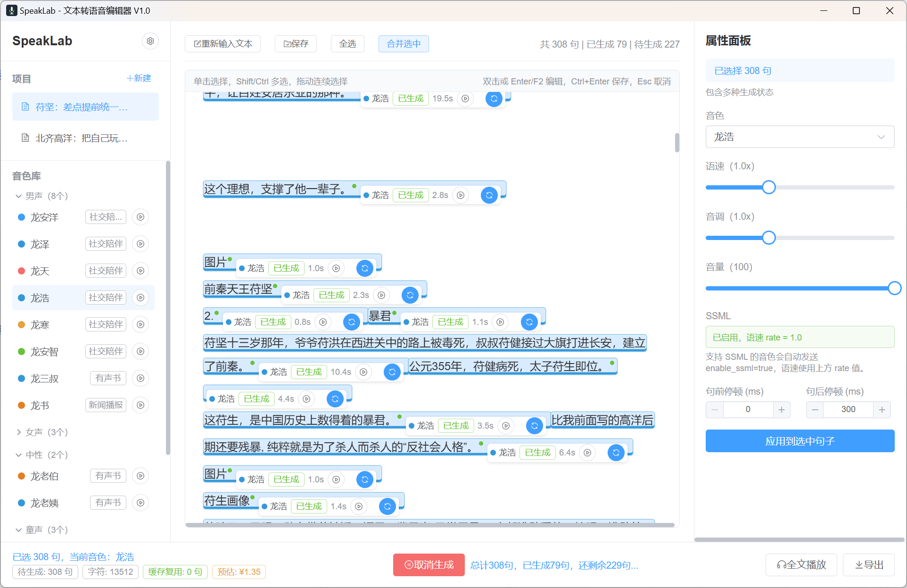Regenerate the 19.5s sentence audio
The width and height of the screenshot is (907, 588).
[x=494, y=99]
